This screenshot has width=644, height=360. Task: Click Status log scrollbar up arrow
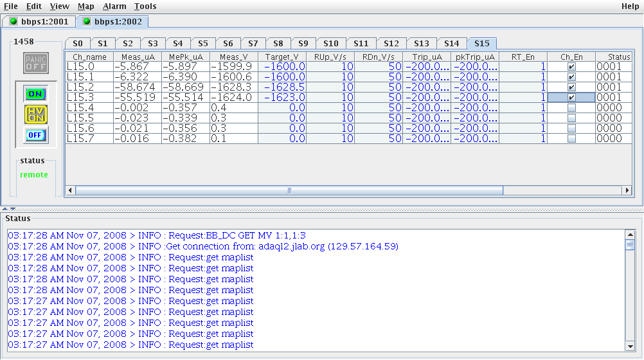click(x=630, y=235)
